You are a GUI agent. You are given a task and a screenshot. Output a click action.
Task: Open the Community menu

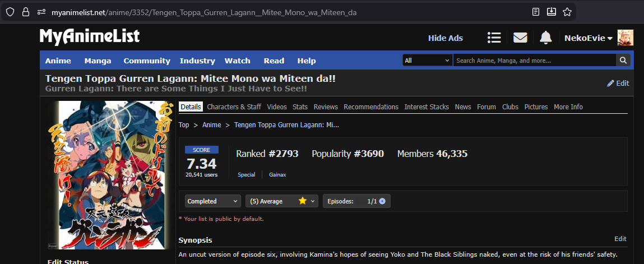click(x=147, y=61)
